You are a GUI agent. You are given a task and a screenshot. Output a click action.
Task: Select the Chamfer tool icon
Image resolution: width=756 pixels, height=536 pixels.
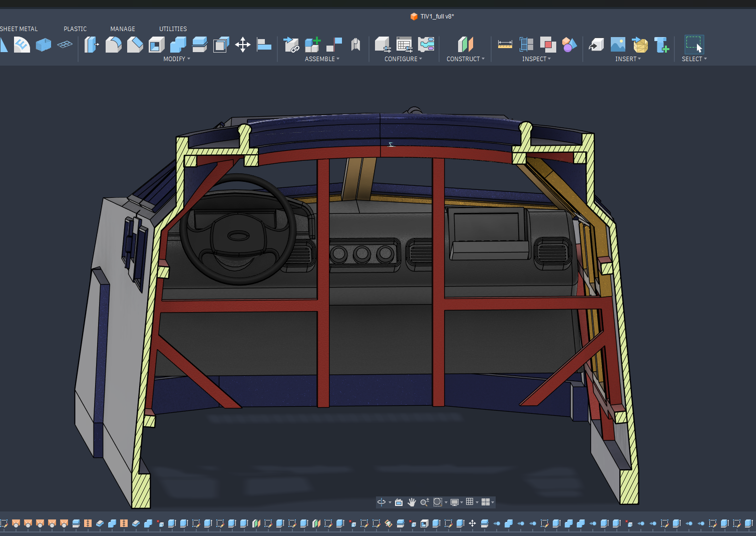tap(135, 45)
